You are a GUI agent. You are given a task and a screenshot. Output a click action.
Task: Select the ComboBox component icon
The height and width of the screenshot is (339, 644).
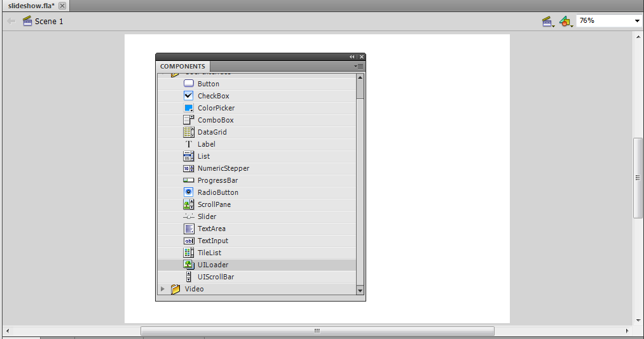189,120
